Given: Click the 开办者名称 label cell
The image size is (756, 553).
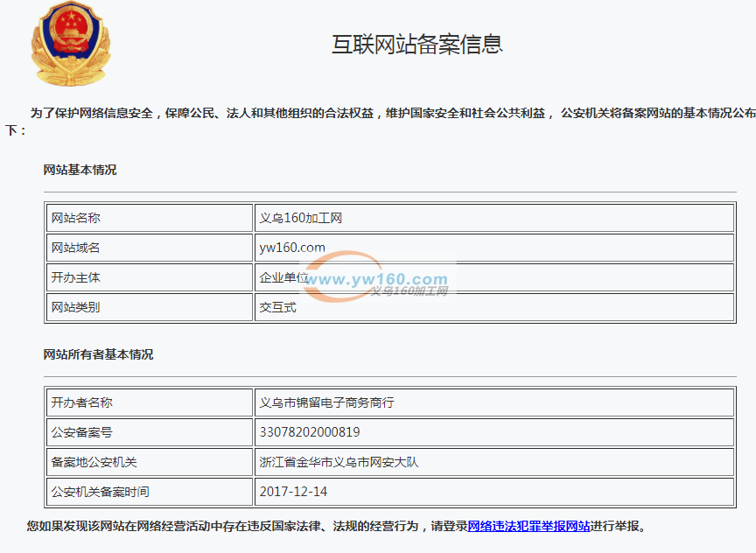Looking at the screenshot, I should coord(82,402).
